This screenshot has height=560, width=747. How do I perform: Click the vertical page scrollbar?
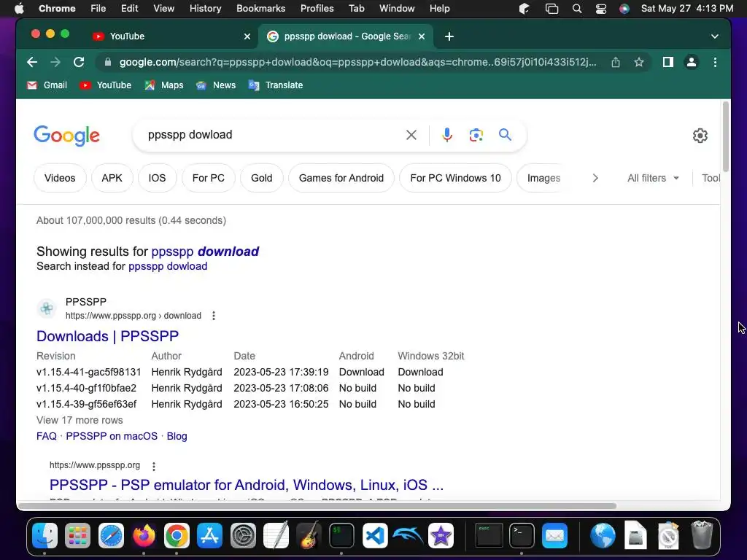point(726,136)
